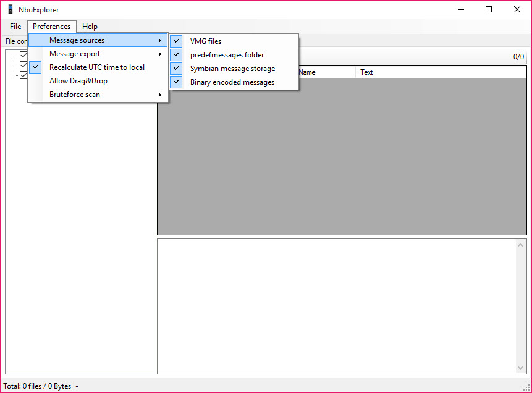Image resolution: width=532 pixels, height=393 pixels.
Task: Uncheck VMG files message source
Action: pyautogui.click(x=234, y=41)
